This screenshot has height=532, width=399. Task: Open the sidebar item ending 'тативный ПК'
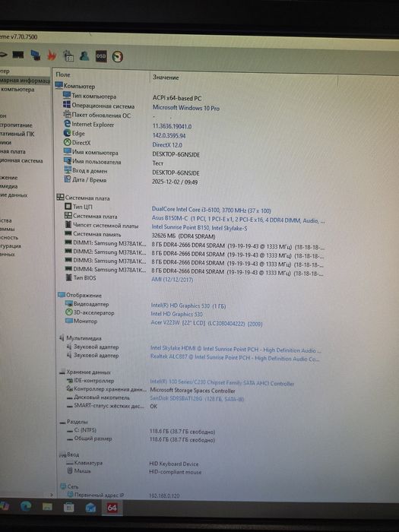pos(17,134)
